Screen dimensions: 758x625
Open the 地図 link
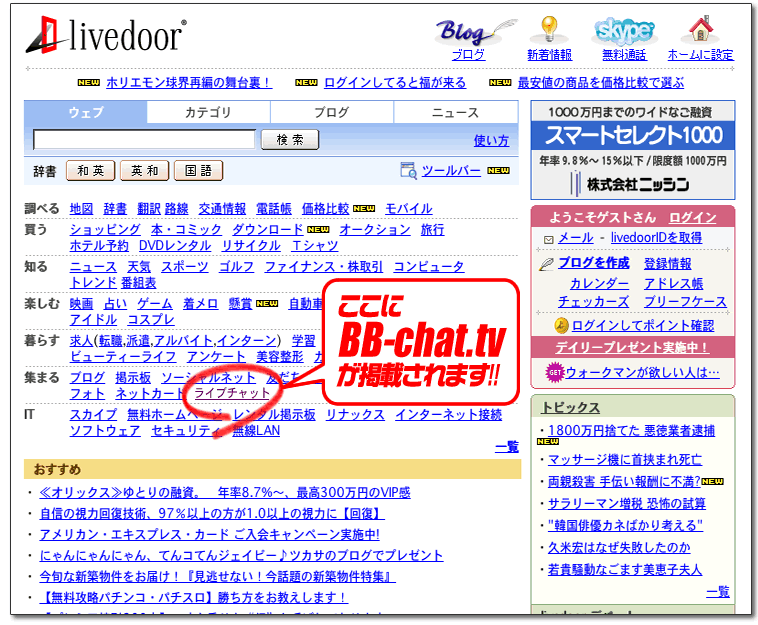pos(81,209)
